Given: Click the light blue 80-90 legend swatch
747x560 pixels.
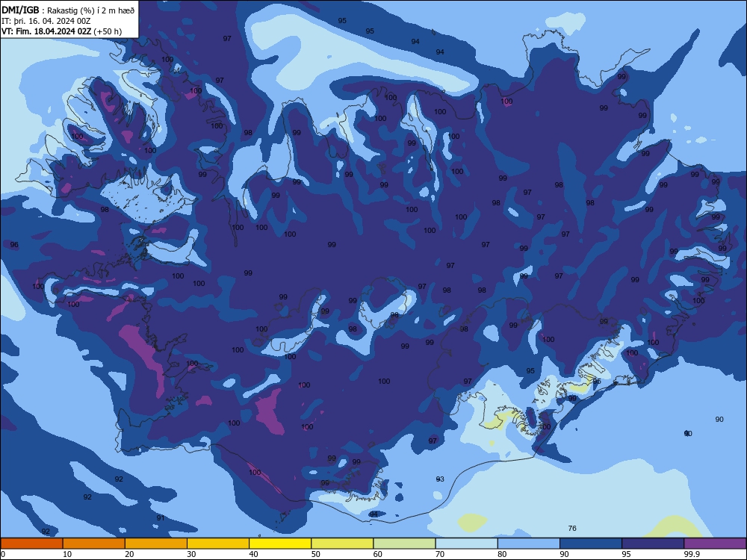Looking at the screenshot, I should (x=529, y=544).
